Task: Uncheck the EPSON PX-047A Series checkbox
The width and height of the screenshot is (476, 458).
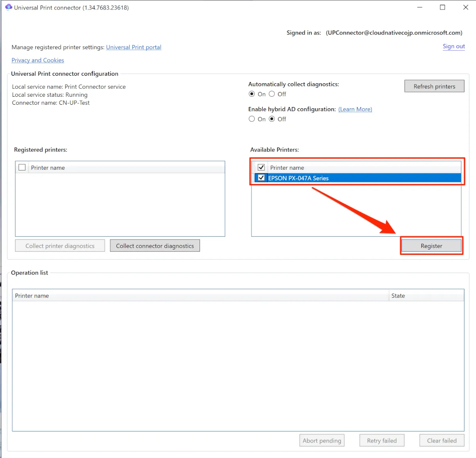Action: (x=261, y=178)
